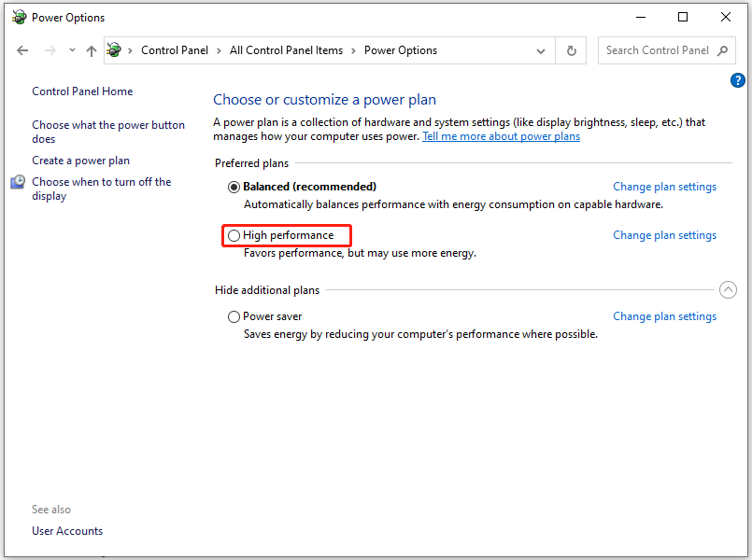Viewport: 752px width, 560px height.
Task: Open help with the blue question icon
Action: click(738, 80)
